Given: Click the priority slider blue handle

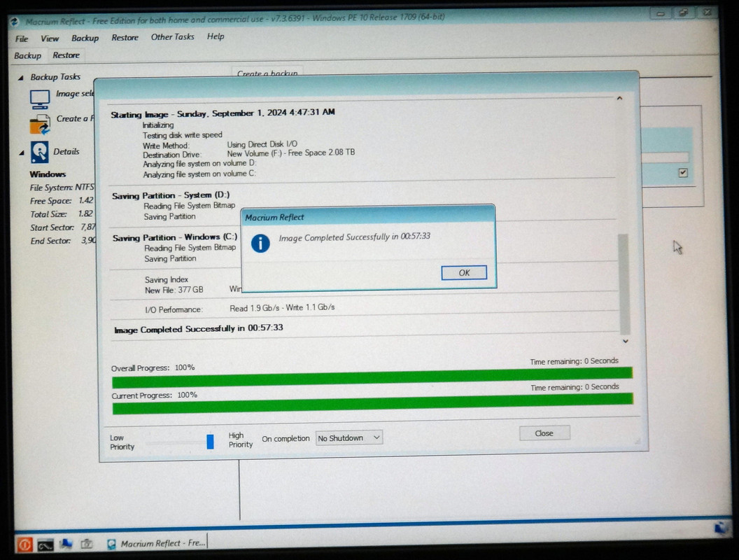Looking at the screenshot, I should (x=210, y=442).
